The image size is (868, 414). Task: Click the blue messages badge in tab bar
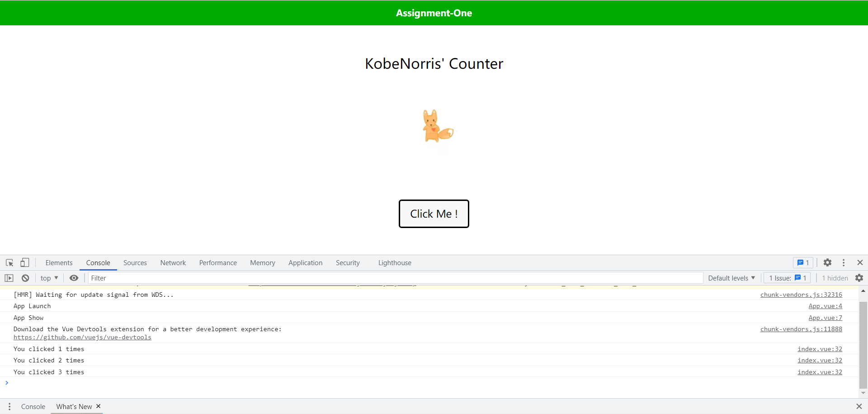[x=803, y=263]
